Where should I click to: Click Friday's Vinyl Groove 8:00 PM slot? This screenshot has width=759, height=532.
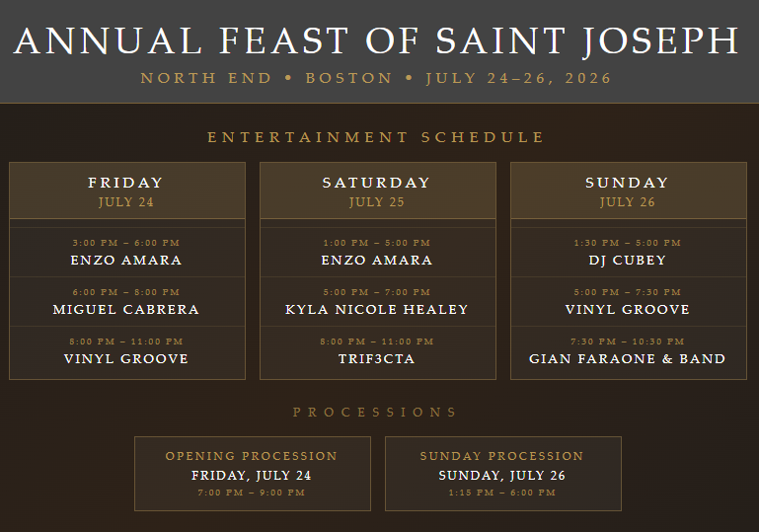(127, 351)
